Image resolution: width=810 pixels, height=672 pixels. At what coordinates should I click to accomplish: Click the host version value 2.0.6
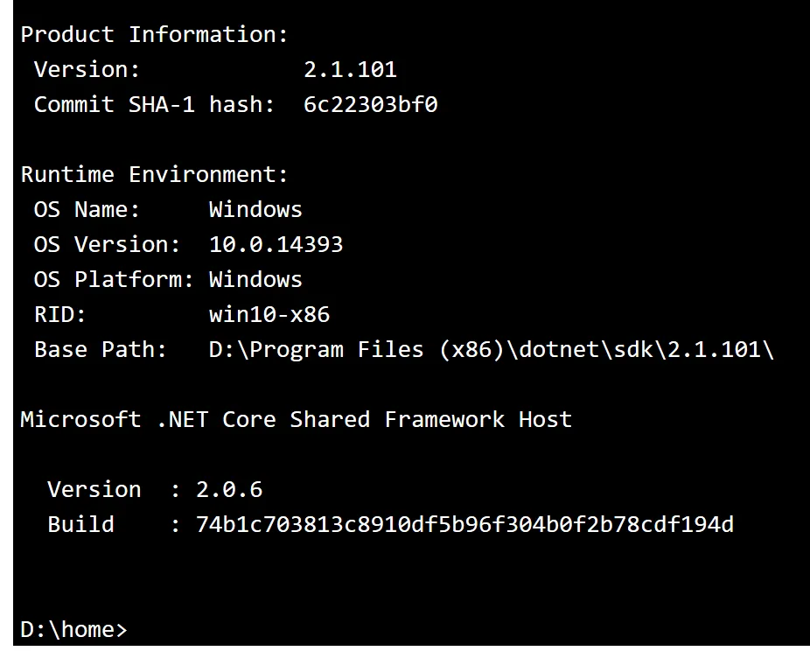(228, 490)
